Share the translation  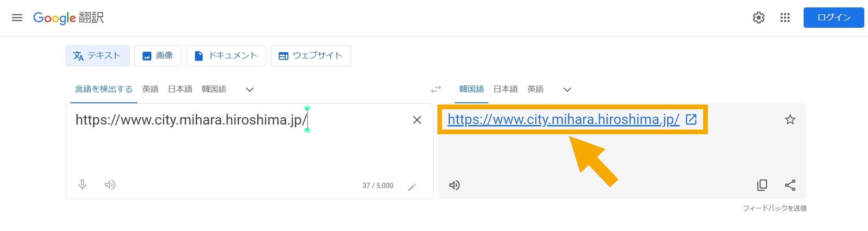790,185
